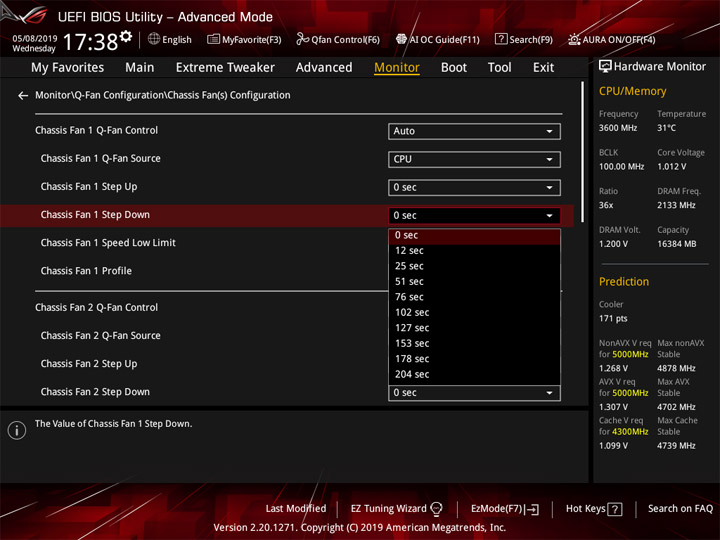This screenshot has height=540, width=720.
Task: Choose 153 sec option
Action: point(474,343)
